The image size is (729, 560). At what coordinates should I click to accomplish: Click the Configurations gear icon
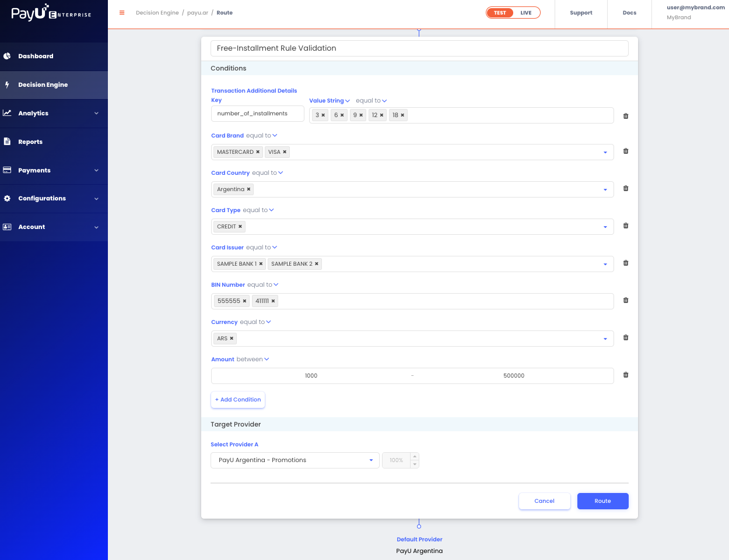click(7, 198)
